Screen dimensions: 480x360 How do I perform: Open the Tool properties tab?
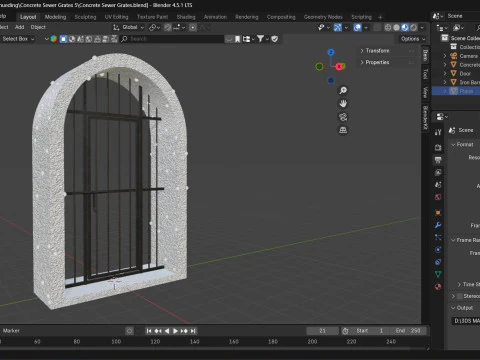coord(438,132)
